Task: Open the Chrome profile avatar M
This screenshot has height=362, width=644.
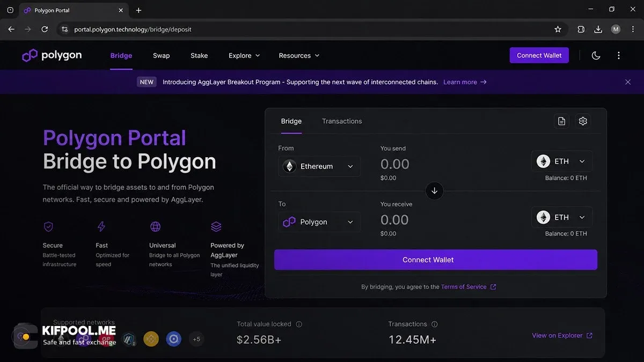Action: [616, 29]
